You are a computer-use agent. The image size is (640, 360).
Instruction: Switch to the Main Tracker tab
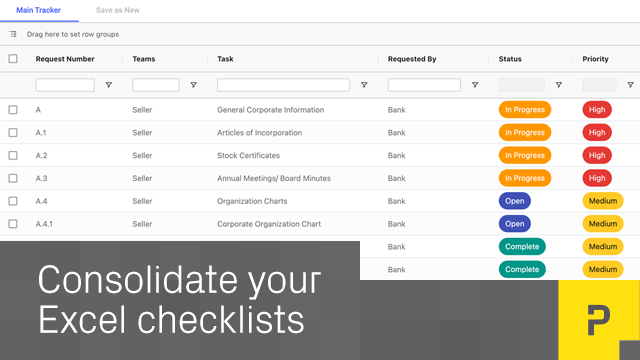(38, 10)
